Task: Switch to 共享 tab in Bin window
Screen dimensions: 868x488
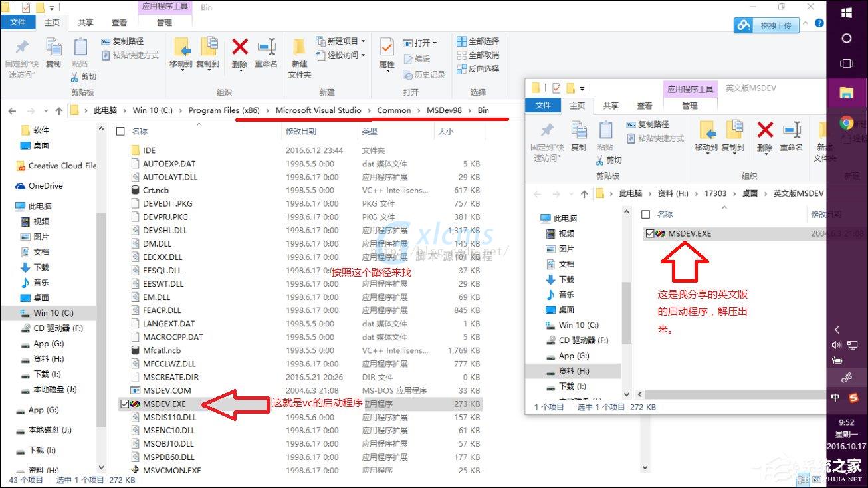Action: point(86,22)
